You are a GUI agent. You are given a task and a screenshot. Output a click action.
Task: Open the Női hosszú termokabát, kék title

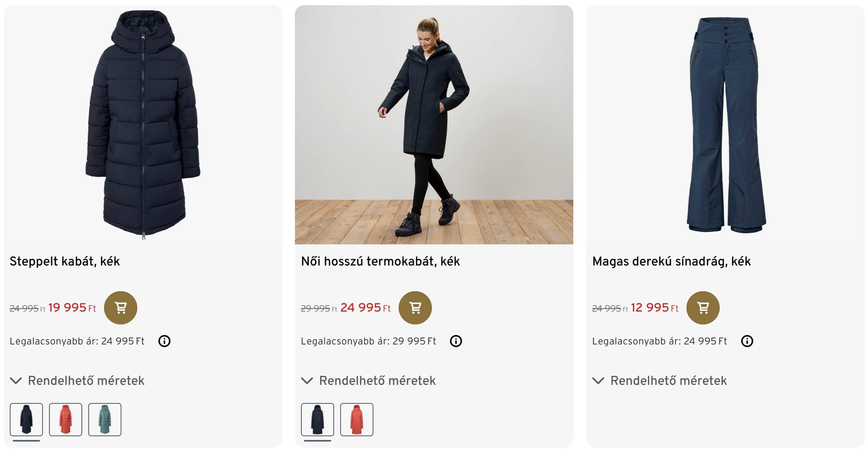click(x=380, y=261)
